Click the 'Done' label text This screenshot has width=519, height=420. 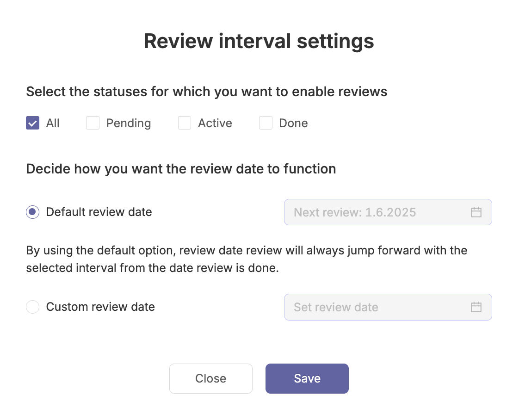(293, 123)
